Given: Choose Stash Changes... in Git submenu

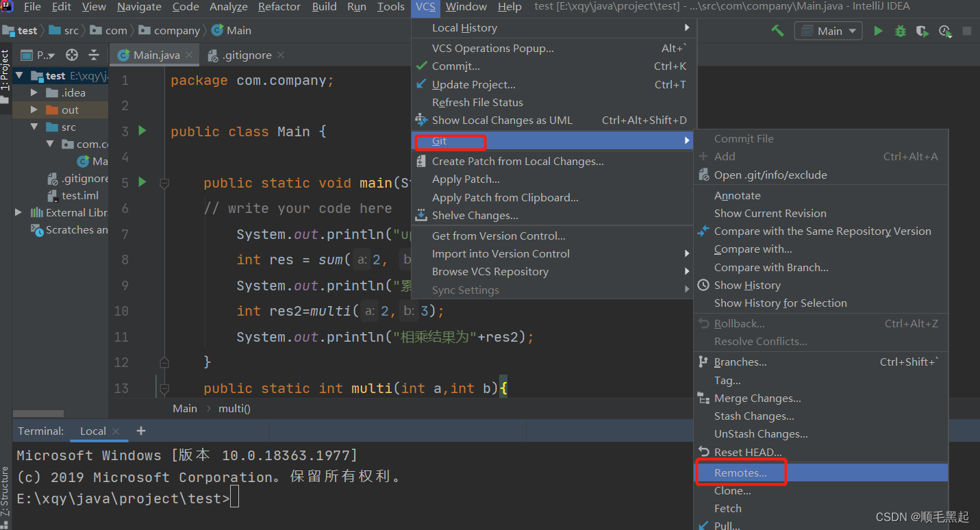Looking at the screenshot, I should point(821,416).
